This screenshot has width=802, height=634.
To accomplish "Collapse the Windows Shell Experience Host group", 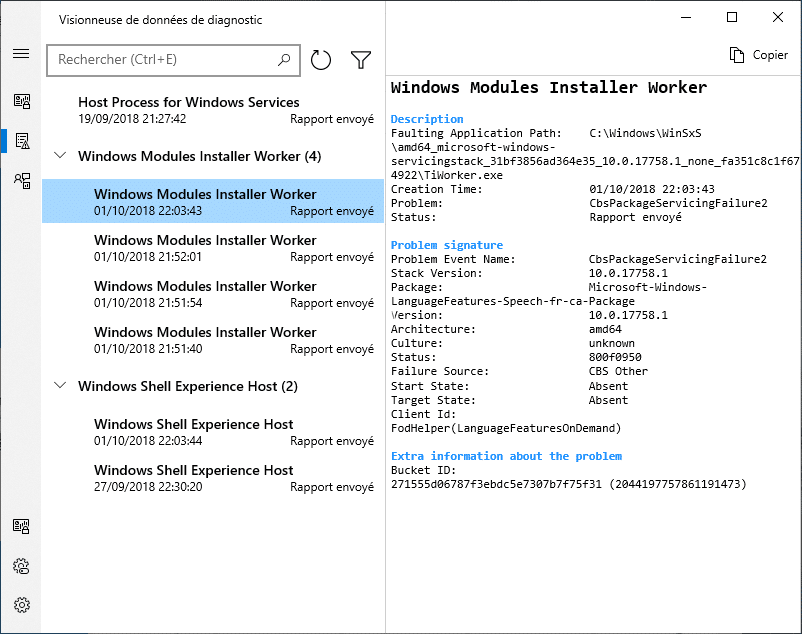I will (60, 386).
